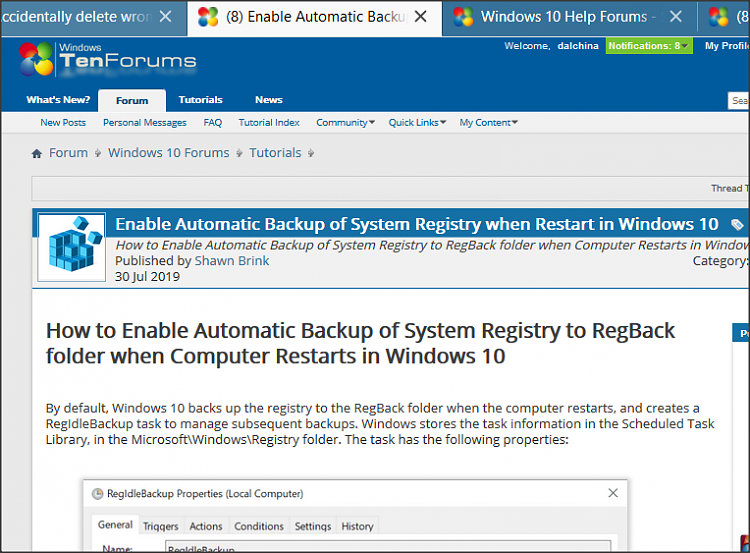
Task: Select the General tab in properties image
Action: pos(115,525)
